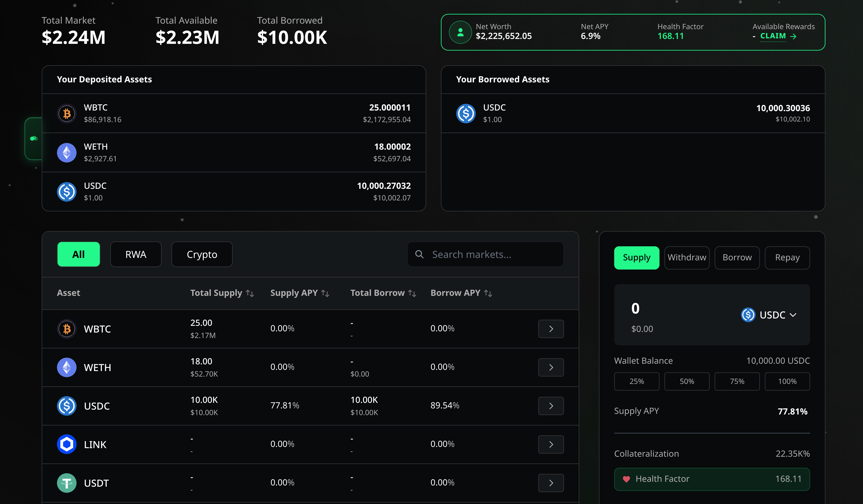
Task: Click the Health Factor indicator bar
Action: tap(712, 479)
